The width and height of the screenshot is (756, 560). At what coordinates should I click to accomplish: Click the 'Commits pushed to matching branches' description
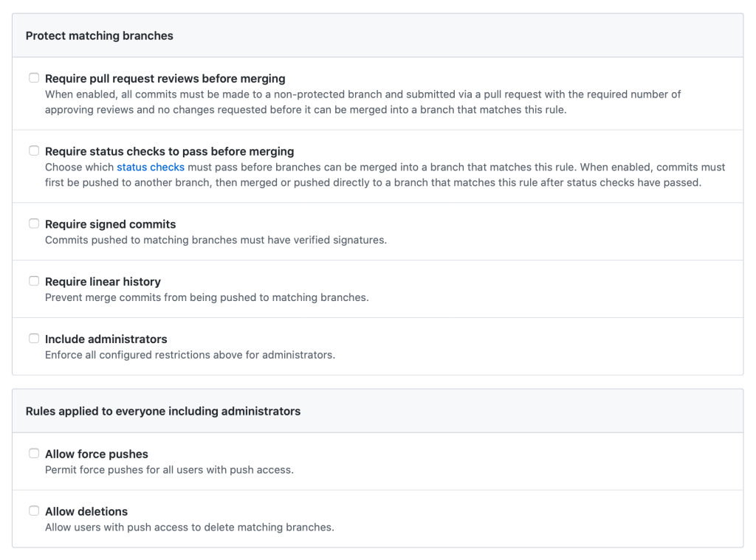click(216, 241)
